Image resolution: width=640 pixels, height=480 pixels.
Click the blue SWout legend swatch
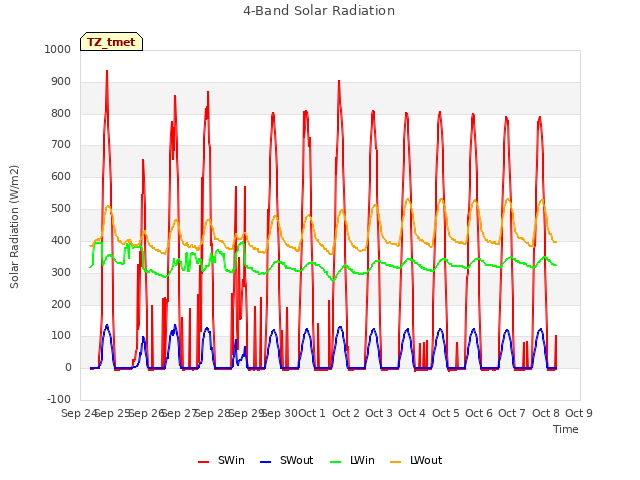coord(265,462)
